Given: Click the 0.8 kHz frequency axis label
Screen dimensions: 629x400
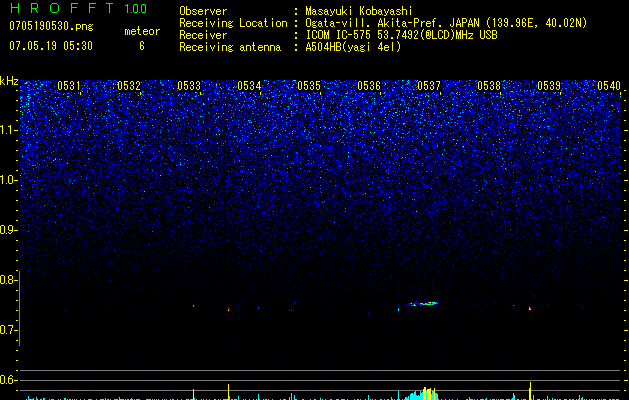Looking at the screenshot, I should pyautogui.click(x=8, y=280).
